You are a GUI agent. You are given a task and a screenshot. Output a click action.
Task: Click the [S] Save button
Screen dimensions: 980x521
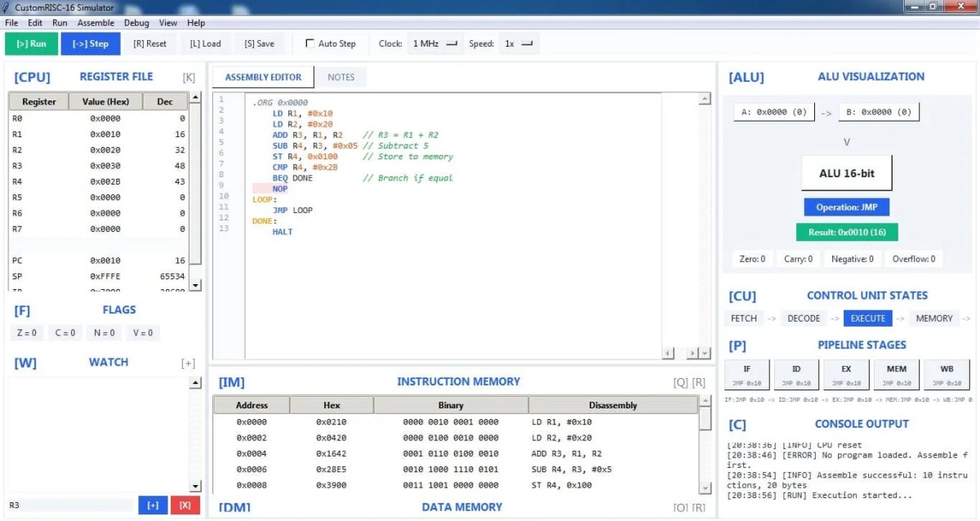pos(260,44)
